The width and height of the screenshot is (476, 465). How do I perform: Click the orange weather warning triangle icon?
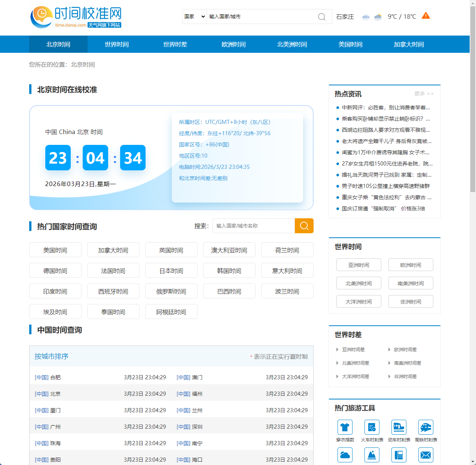pyautogui.click(x=425, y=16)
